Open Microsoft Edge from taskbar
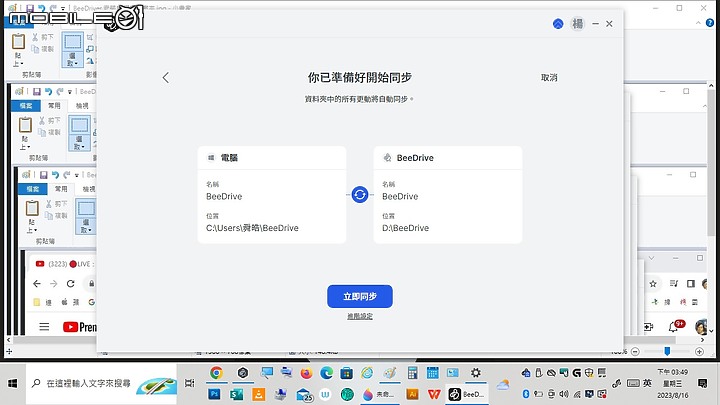The image size is (720, 405). 326,373
